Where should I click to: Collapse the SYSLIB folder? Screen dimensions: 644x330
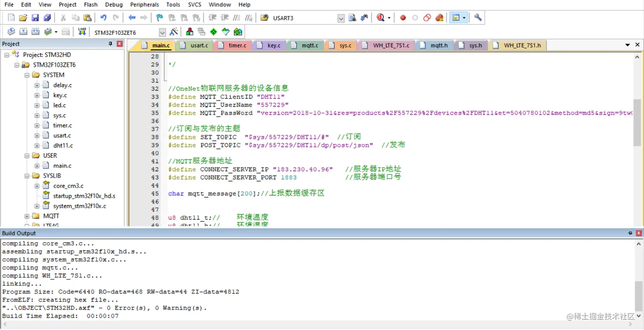pos(27,176)
